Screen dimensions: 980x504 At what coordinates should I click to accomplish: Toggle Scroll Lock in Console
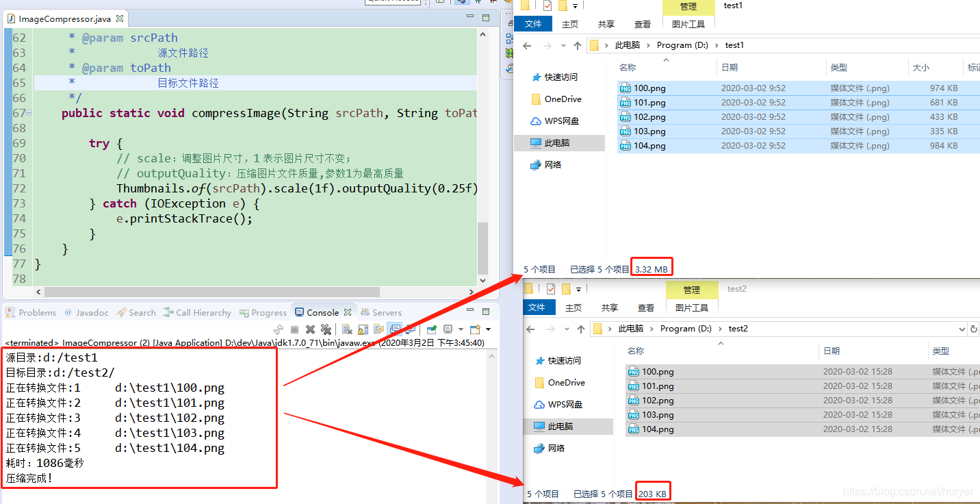(363, 329)
